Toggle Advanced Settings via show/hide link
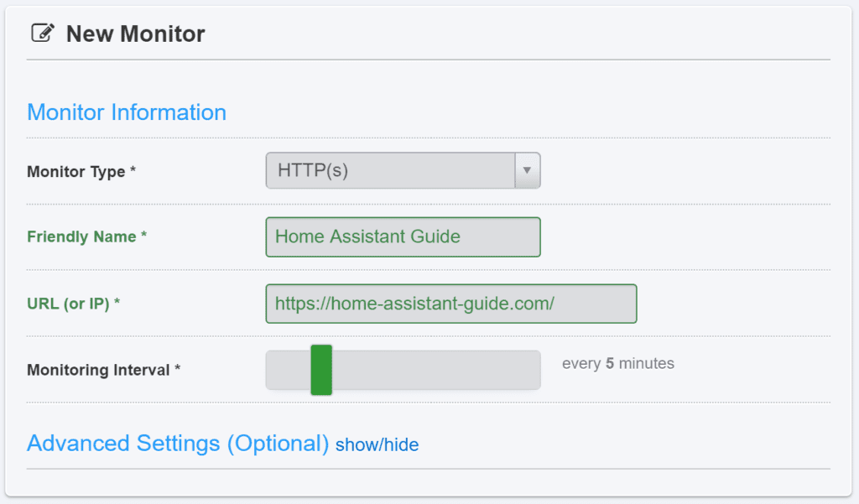859x504 pixels. [377, 444]
